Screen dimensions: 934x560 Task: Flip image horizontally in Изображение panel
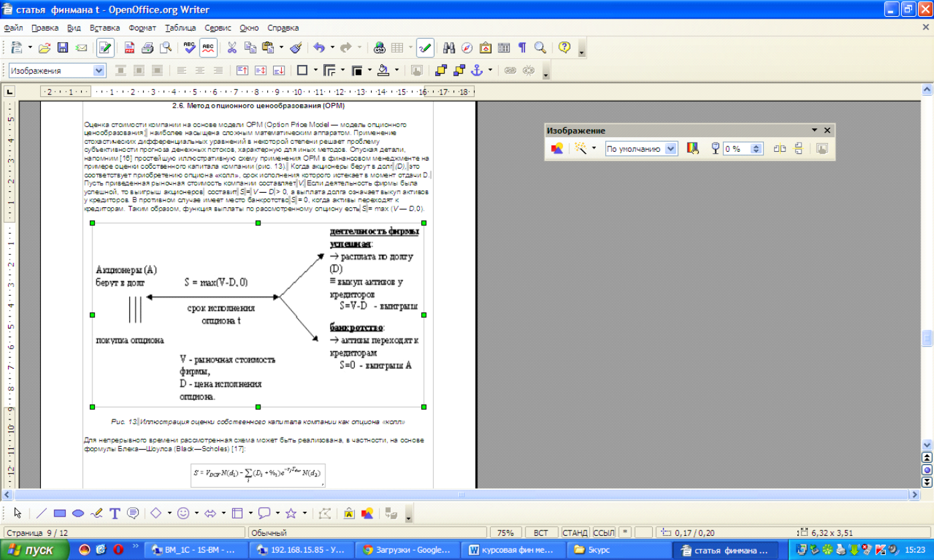click(x=780, y=149)
